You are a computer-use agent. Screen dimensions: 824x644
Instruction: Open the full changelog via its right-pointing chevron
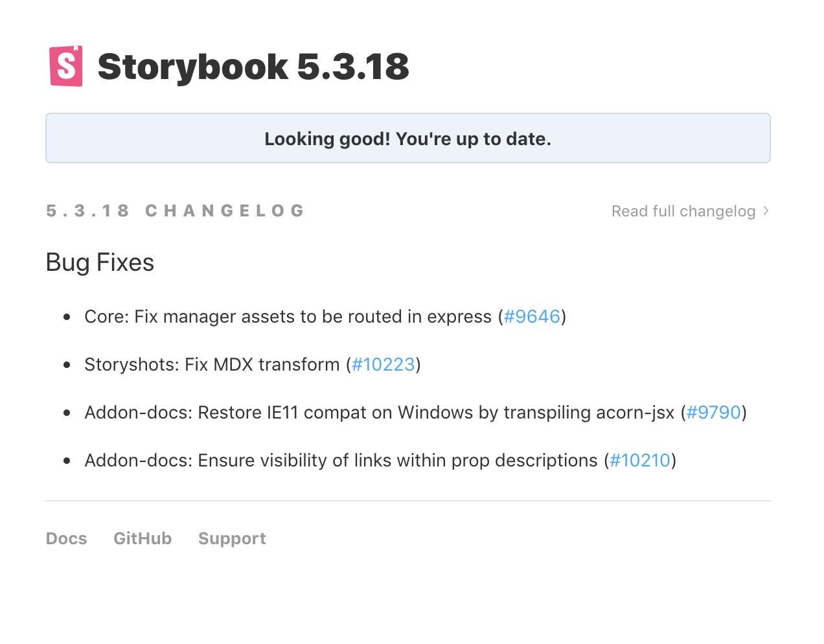pyautogui.click(x=766, y=211)
